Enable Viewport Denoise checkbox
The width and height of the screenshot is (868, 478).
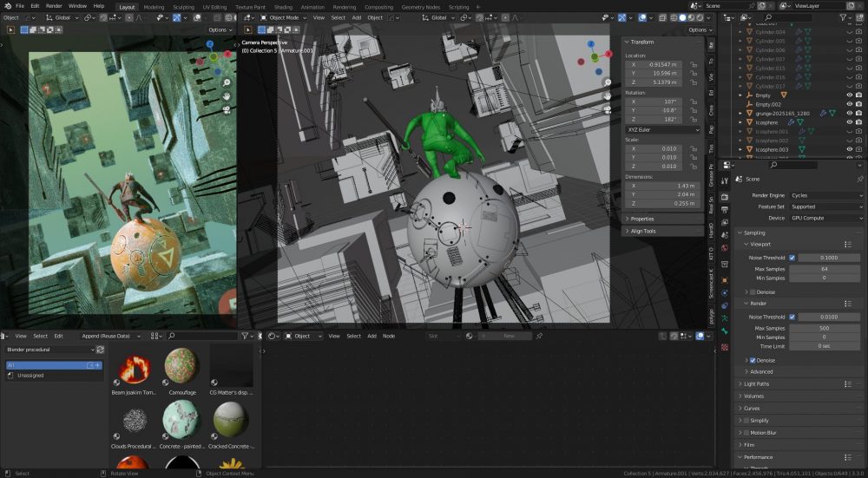point(753,292)
